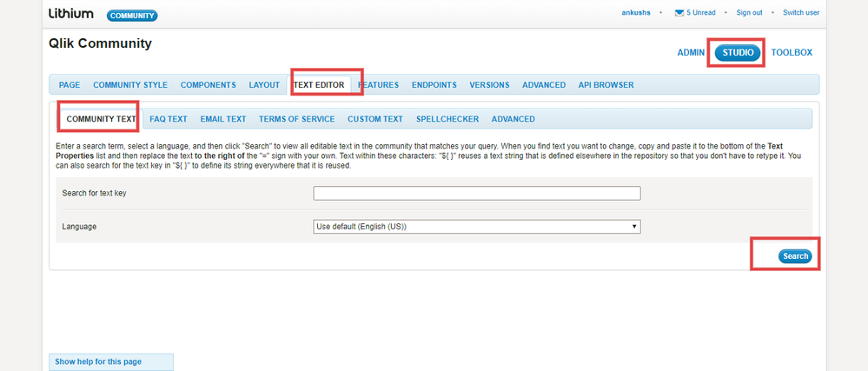Image resolution: width=868 pixels, height=371 pixels.
Task: Open the COMPONENTS tab
Action: coord(209,85)
